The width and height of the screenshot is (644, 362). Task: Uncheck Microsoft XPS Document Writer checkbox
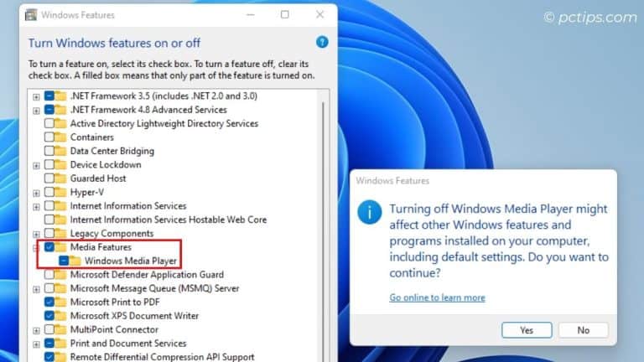coord(49,316)
